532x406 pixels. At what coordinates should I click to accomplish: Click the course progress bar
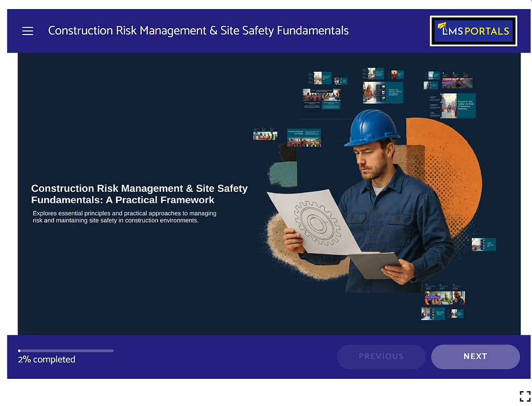[x=66, y=351]
